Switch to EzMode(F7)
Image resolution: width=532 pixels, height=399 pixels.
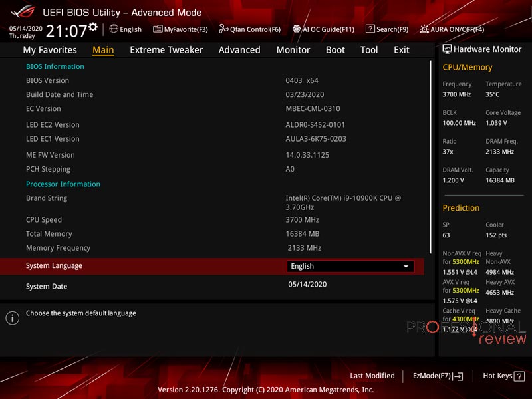pos(438,376)
